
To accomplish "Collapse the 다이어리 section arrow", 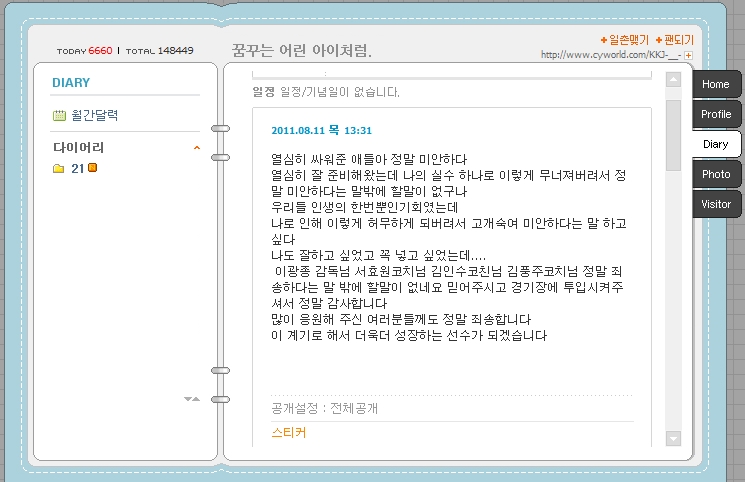I will [197, 148].
